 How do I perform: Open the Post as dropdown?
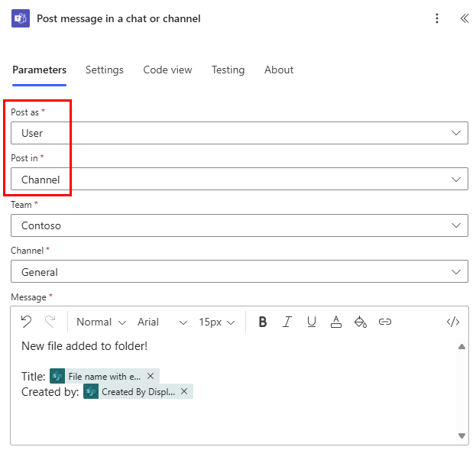239,133
